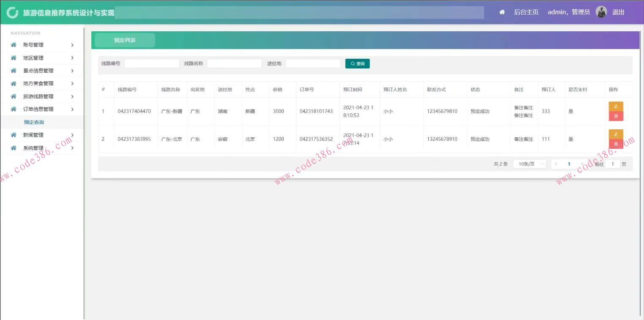Viewport: 644px width, 320px height.
Task: Click the green logo icon beside the system title
Action: 13,12
